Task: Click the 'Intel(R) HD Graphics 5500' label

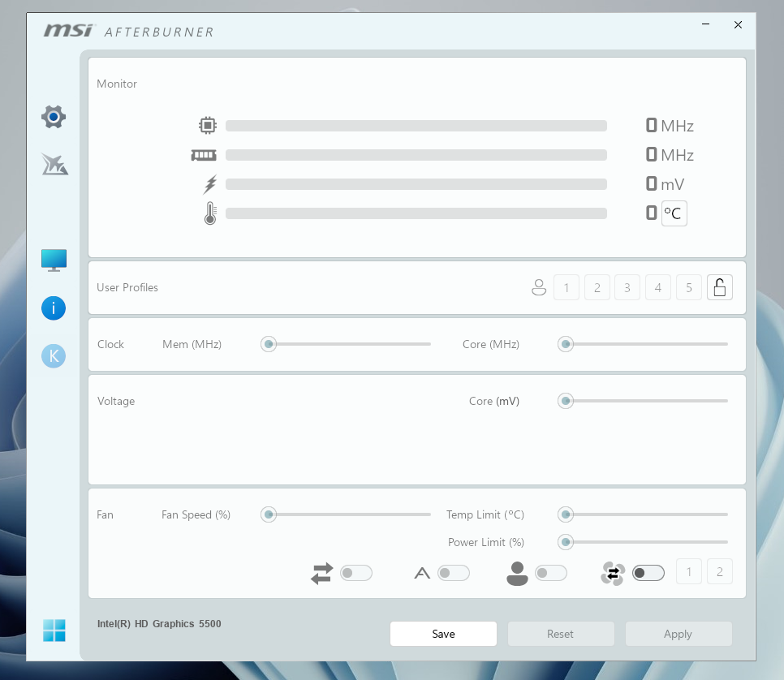Action: point(159,624)
